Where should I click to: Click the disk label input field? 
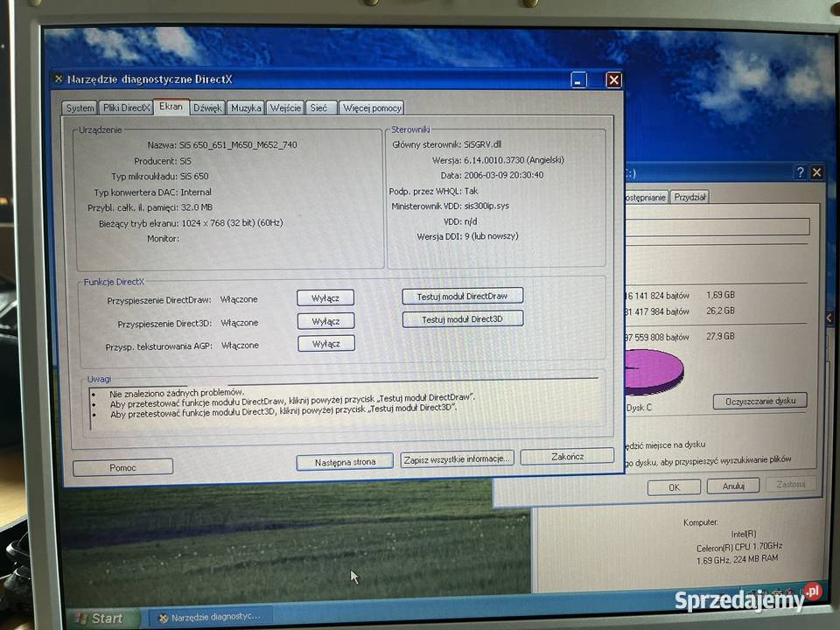point(717,227)
